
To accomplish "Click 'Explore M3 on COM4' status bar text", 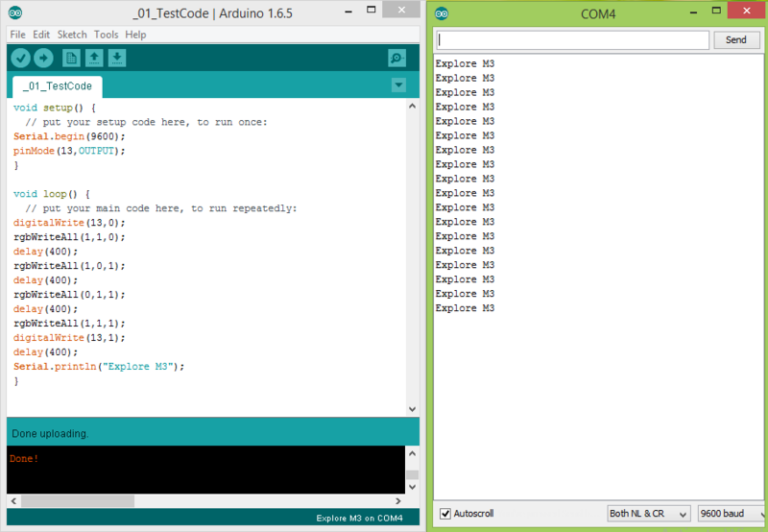I will 359,519.
